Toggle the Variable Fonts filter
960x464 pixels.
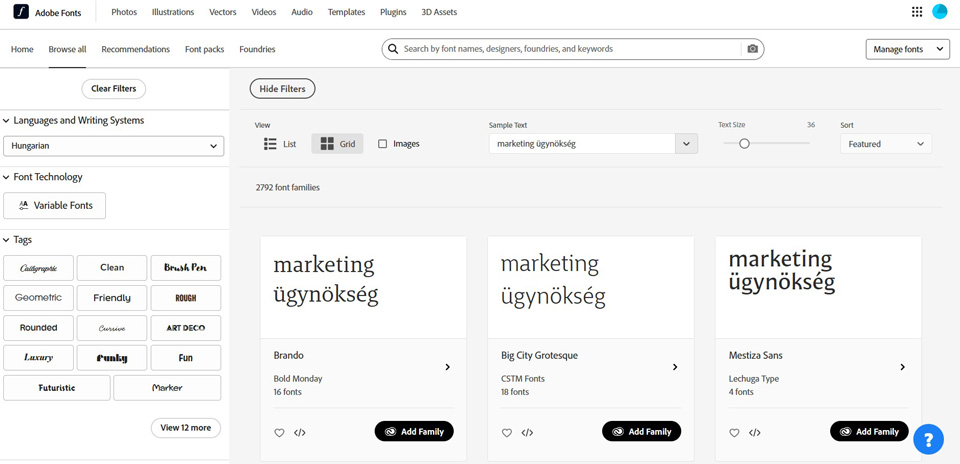(x=54, y=206)
